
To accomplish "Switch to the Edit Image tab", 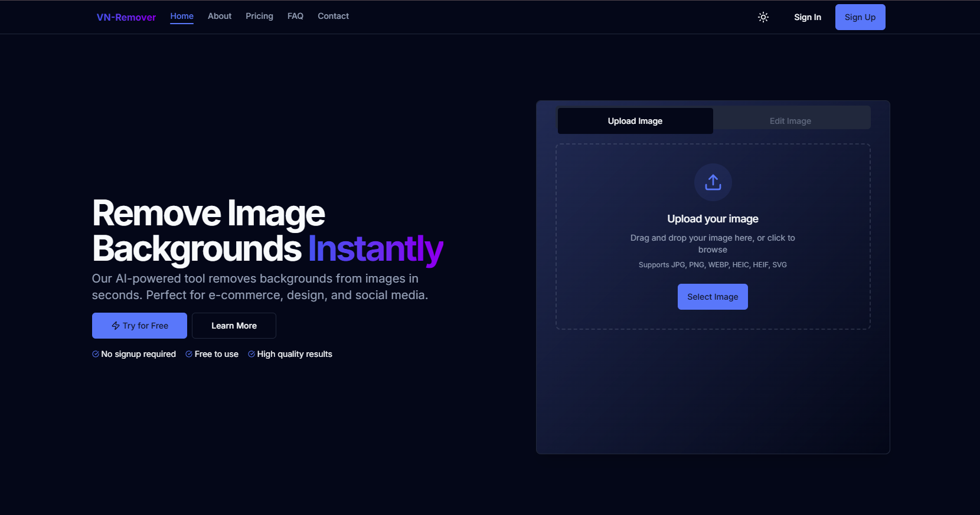I will point(790,121).
